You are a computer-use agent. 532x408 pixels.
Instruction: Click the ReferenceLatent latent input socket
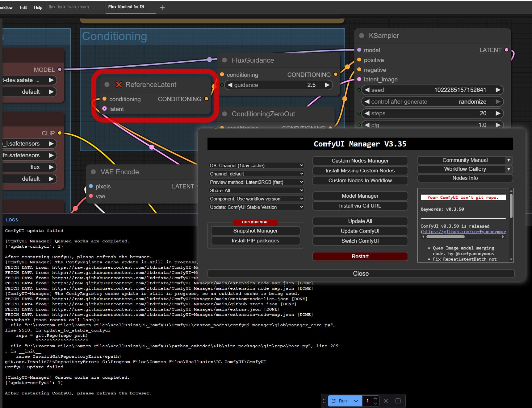click(104, 109)
